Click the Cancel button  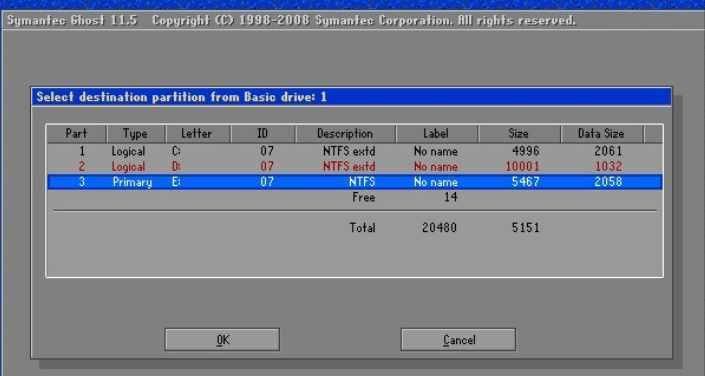(x=458, y=340)
